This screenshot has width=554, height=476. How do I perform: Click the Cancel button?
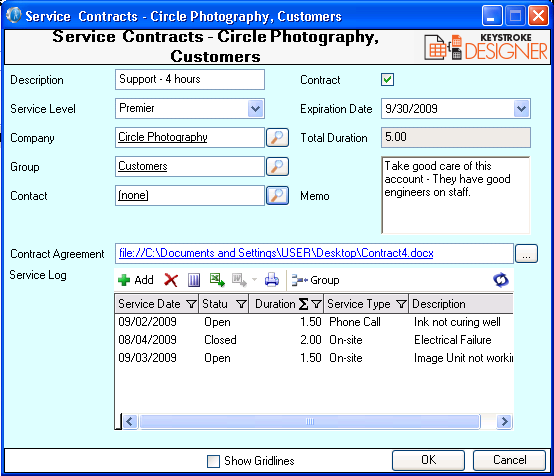pyautogui.click(x=509, y=460)
